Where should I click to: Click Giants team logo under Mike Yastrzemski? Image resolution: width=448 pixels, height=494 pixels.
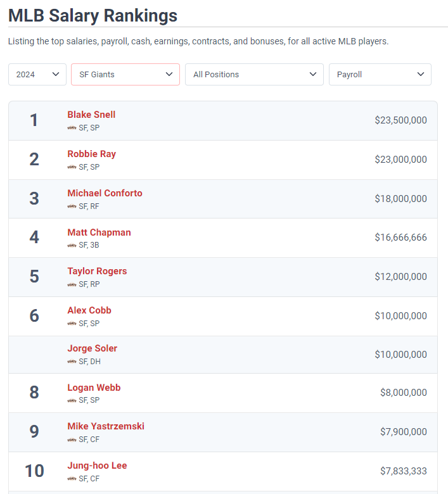[72, 440]
